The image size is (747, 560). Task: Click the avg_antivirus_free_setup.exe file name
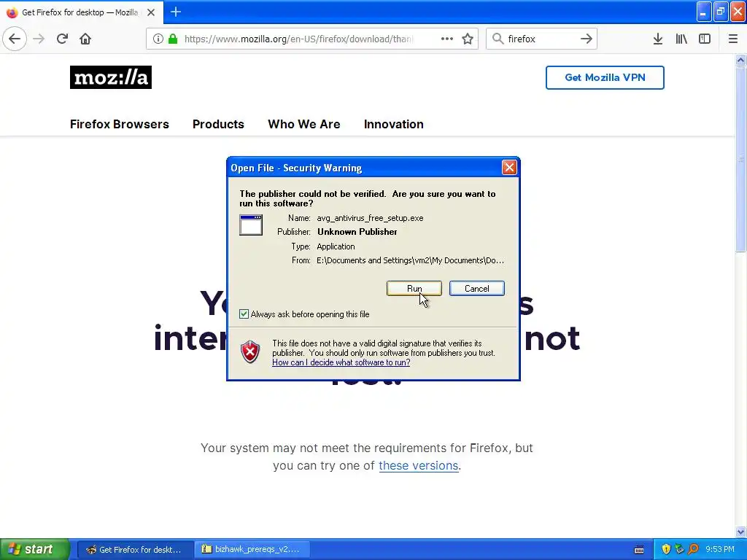(x=370, y=218)
